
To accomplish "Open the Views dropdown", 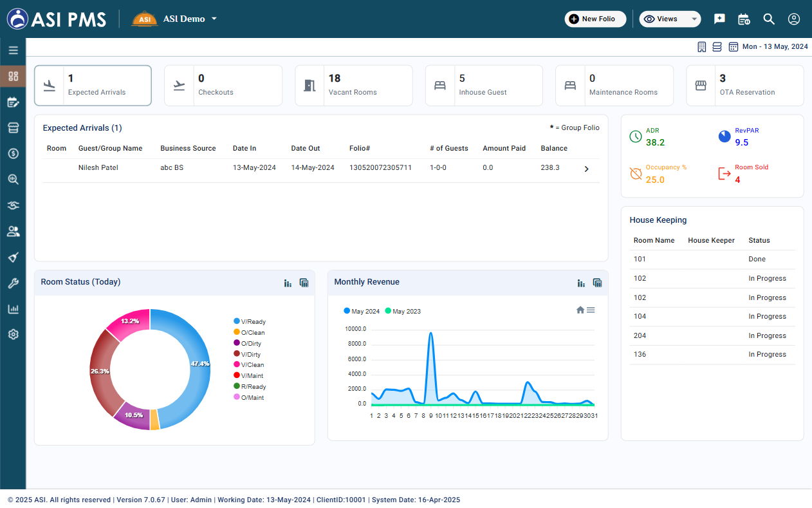I will point(670,19).
